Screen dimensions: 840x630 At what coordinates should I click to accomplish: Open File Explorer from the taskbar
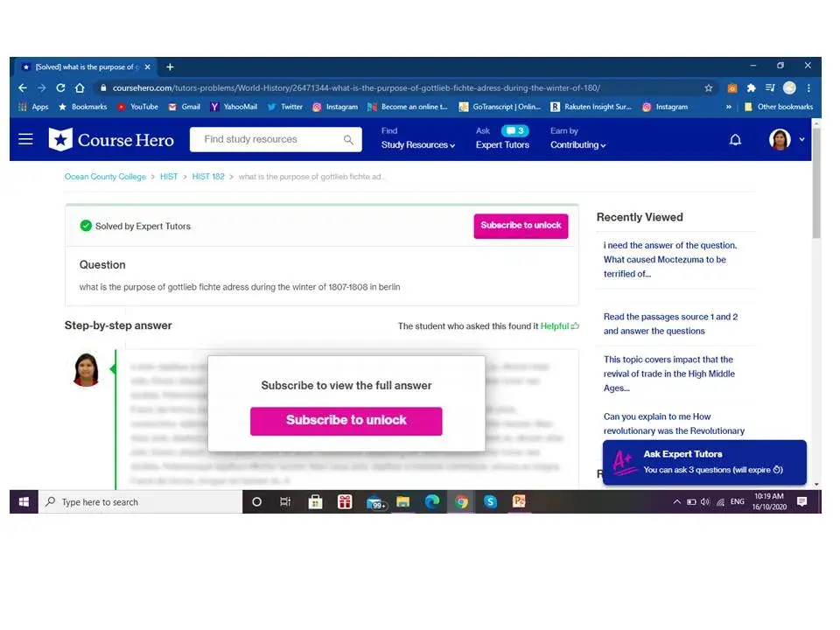click(x=402, y=502)
